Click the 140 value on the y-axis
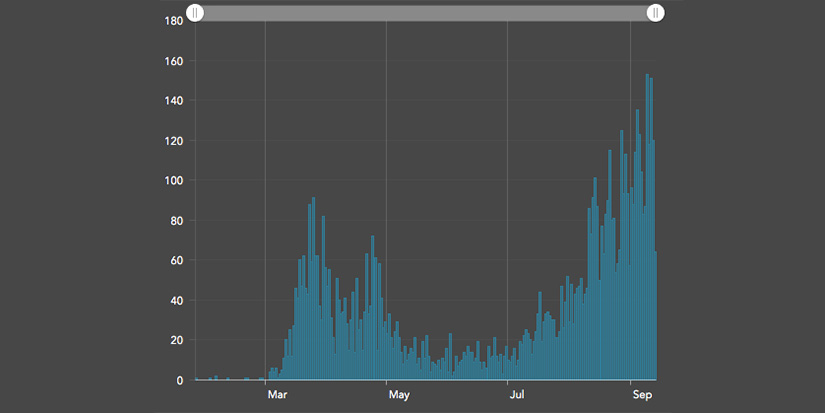This screenshot has height=413, width=825. point(174,101)
